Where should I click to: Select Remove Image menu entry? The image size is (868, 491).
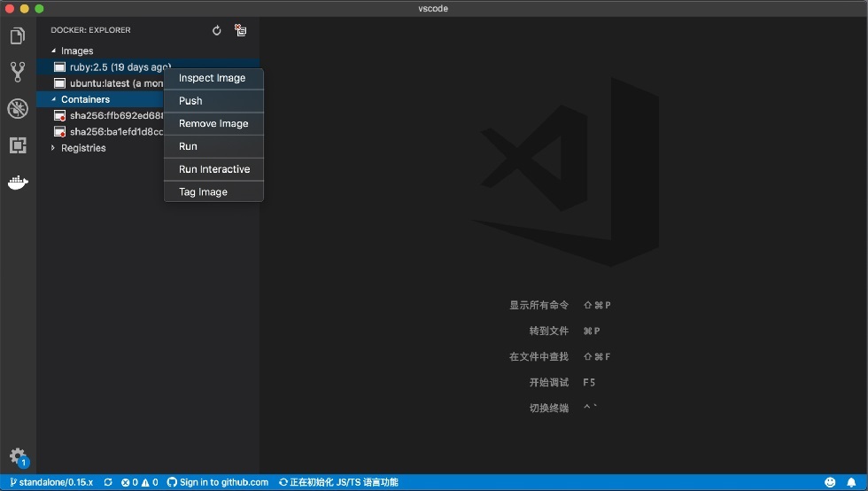(213, 123)
